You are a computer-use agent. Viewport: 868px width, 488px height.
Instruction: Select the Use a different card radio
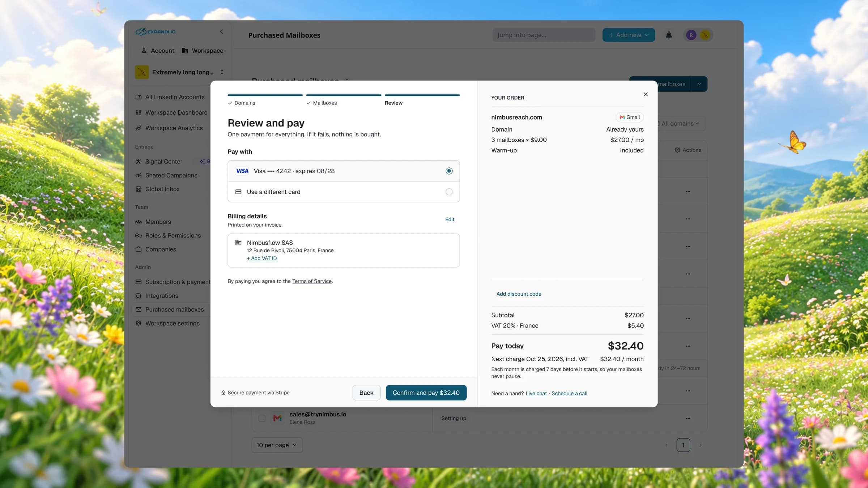449,192
